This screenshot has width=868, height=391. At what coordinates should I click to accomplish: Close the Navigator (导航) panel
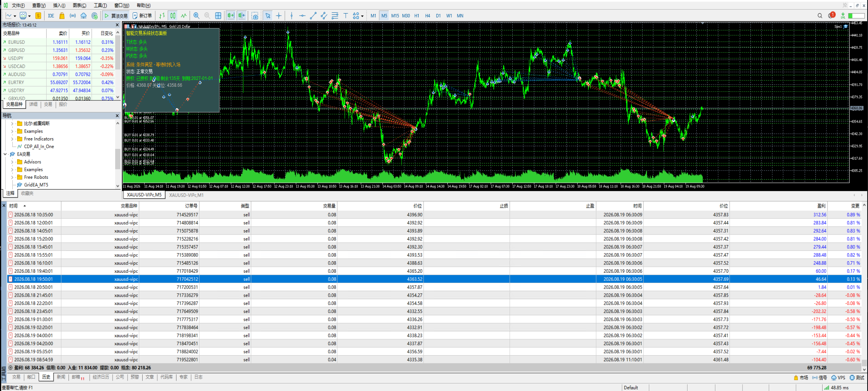click(x=117, y=115)
